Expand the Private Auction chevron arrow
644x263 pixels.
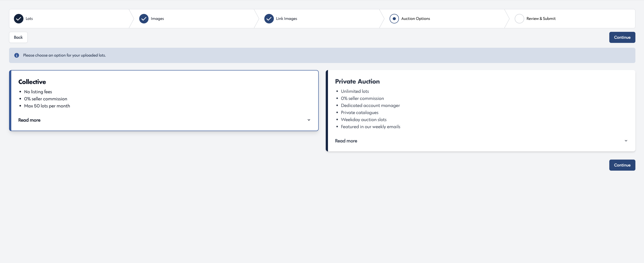(626, 141)
